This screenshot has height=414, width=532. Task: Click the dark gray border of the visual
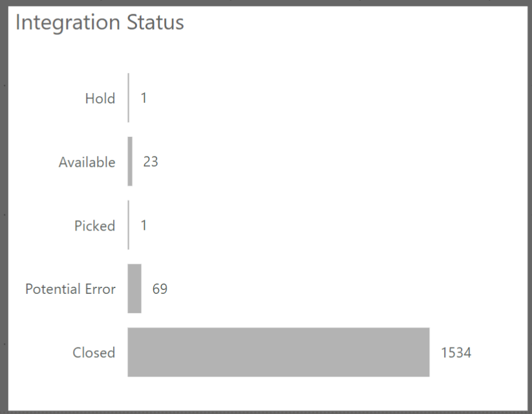click(x=4, y=207)
